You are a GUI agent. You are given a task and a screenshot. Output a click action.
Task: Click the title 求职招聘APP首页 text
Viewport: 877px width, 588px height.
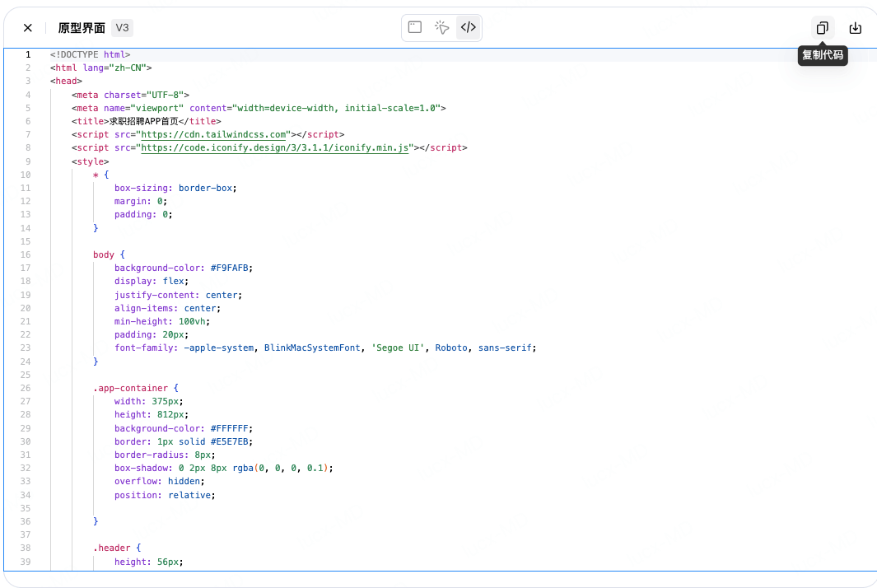click(146, 121)
